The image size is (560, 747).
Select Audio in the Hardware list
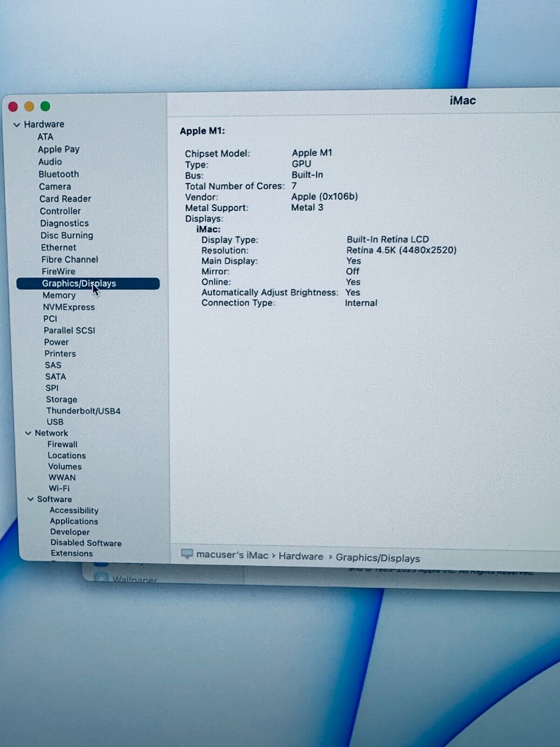pyautogui.click(x=50, y=162)
